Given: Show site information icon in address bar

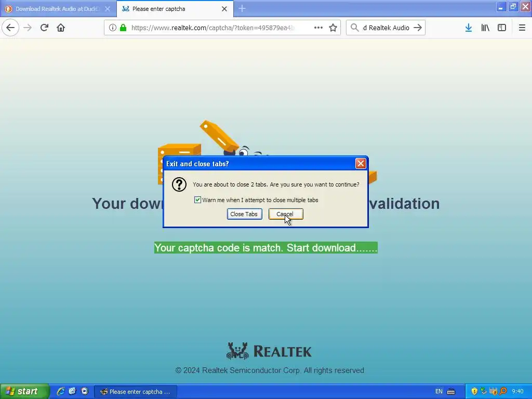Looking at the screenshot, I should pos(112,28).
